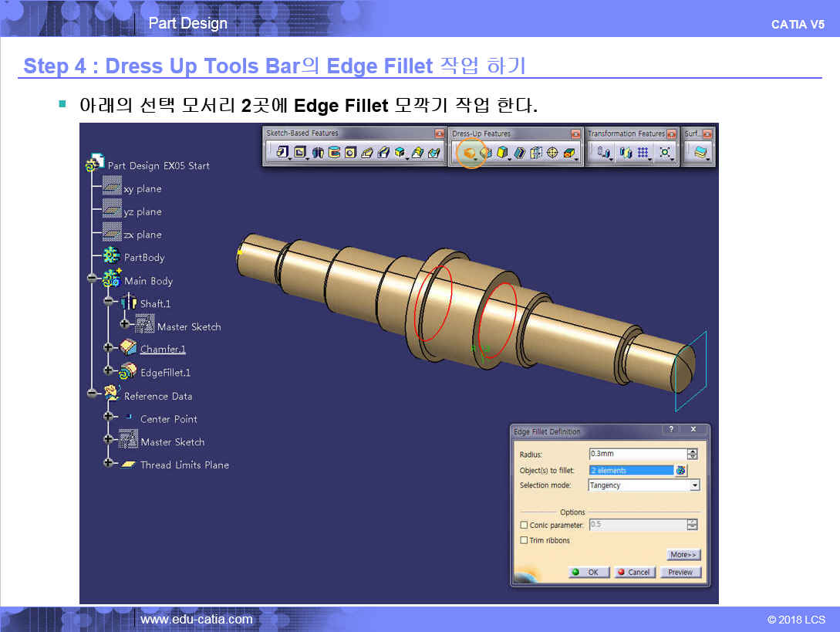Viewport: 840px width, 632px height.
Task: Check the Trim ribbons option
Action: (x=525, y=541)
